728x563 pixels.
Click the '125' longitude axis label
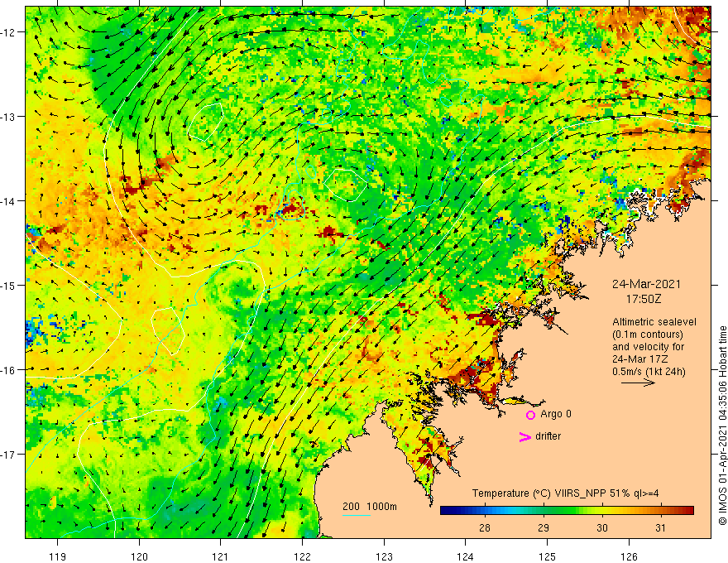pyautogui.click(x=548, y=556)
